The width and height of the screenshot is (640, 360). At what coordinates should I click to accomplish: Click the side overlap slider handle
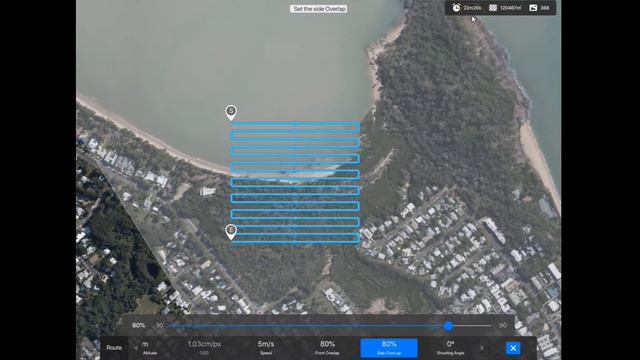click(448, 326)
